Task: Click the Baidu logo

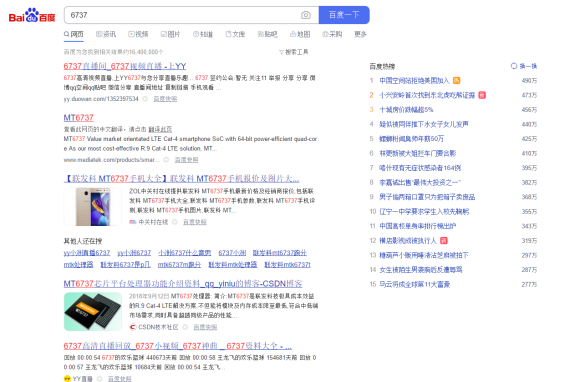Action: (x=32, y=15)
